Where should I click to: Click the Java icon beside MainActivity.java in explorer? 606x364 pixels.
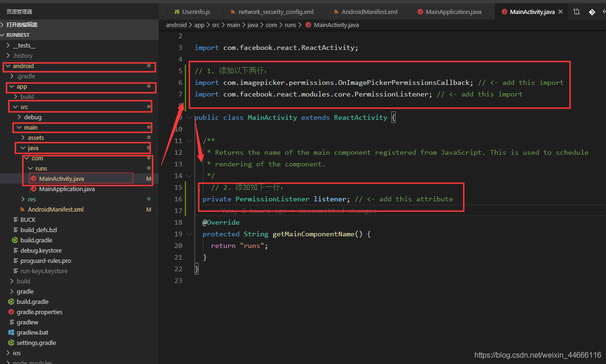click(34, 179)
